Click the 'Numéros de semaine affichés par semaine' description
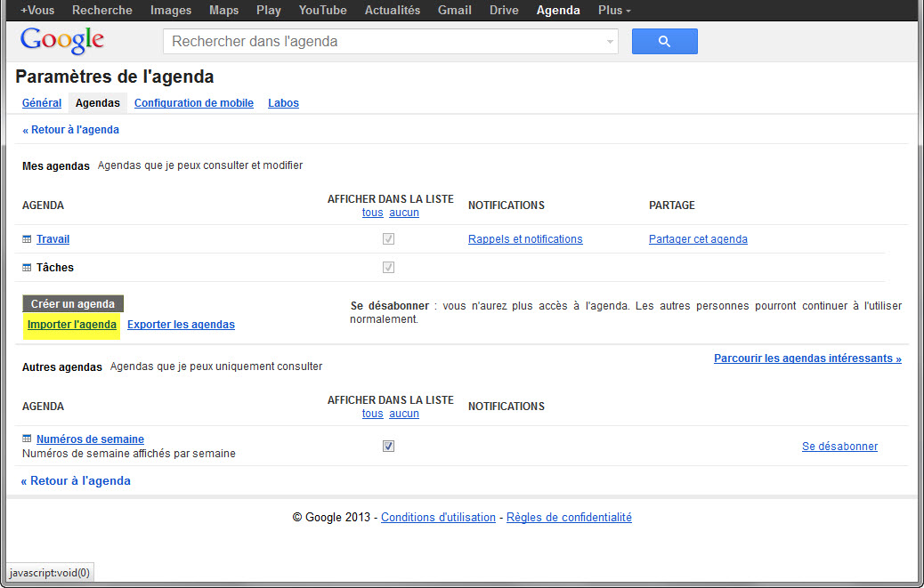The image size is (924, 588). 128,453
